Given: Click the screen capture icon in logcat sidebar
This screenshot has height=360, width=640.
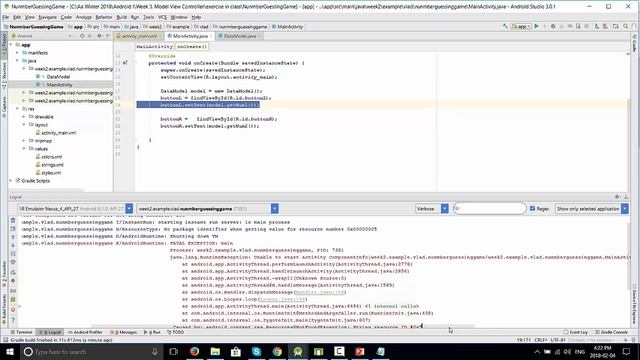Looking at the screenshot, I should 13,291.
